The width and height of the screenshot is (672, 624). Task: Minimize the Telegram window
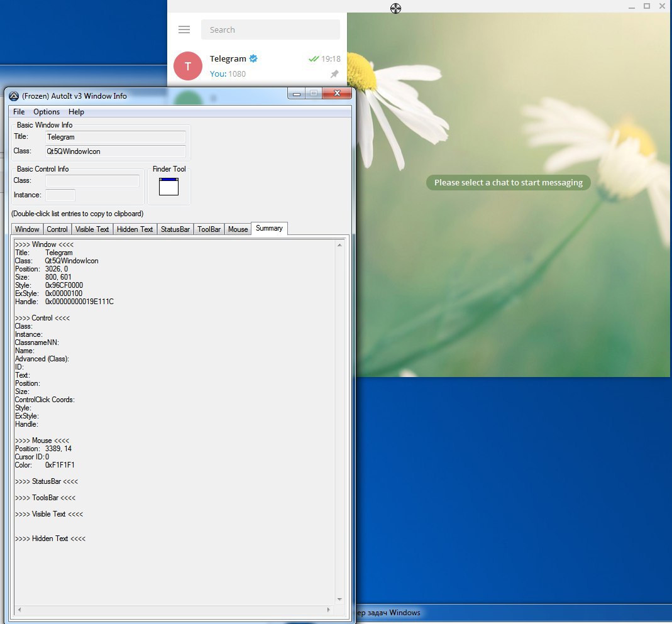[x=631, y=6]
